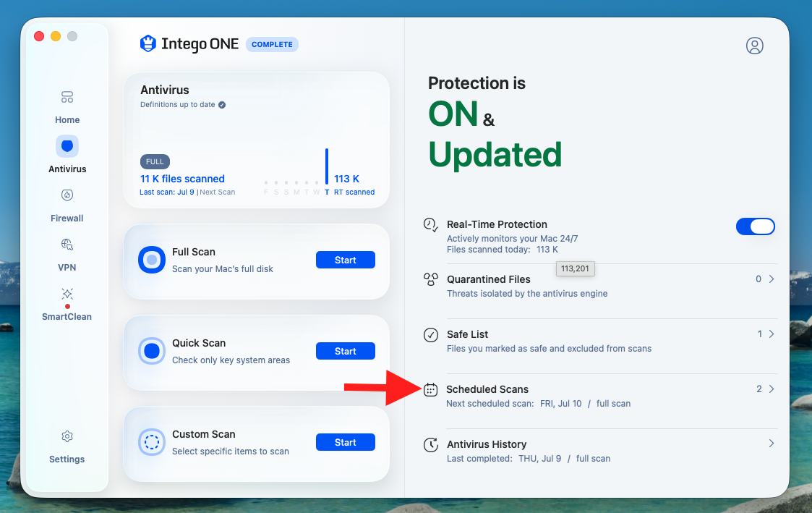Start the Full Scan
This screenshot has width=812, height=513.
click(x=346, y=260)
